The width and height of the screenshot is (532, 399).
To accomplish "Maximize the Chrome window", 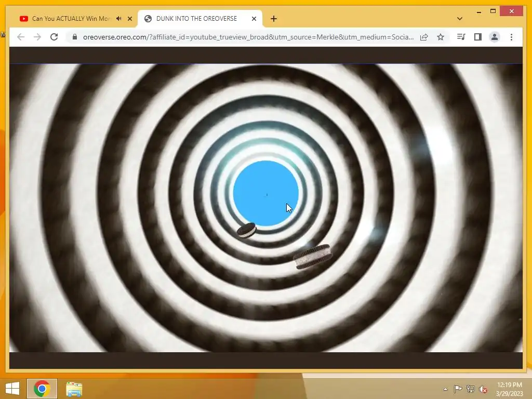I will pos(493,11).
